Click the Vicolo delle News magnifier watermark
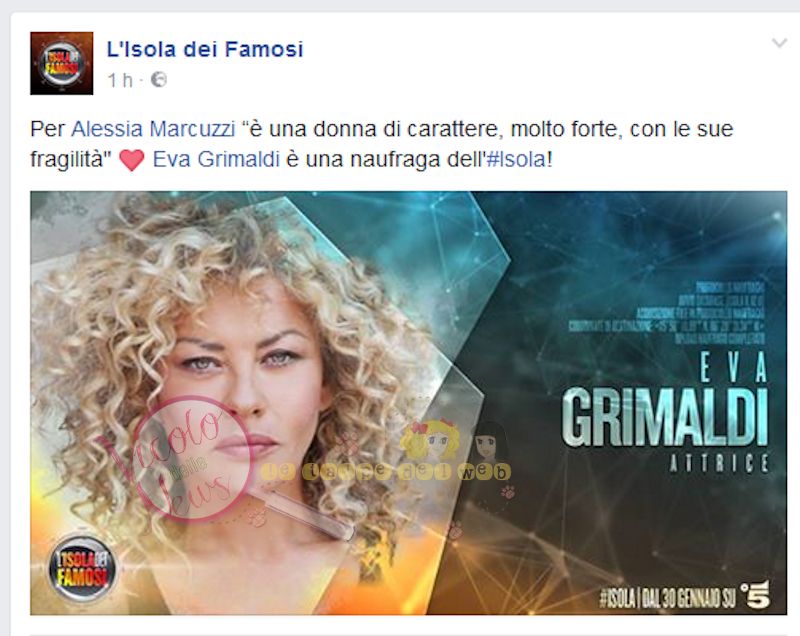 pyautogui.click(x=190, y=461)
